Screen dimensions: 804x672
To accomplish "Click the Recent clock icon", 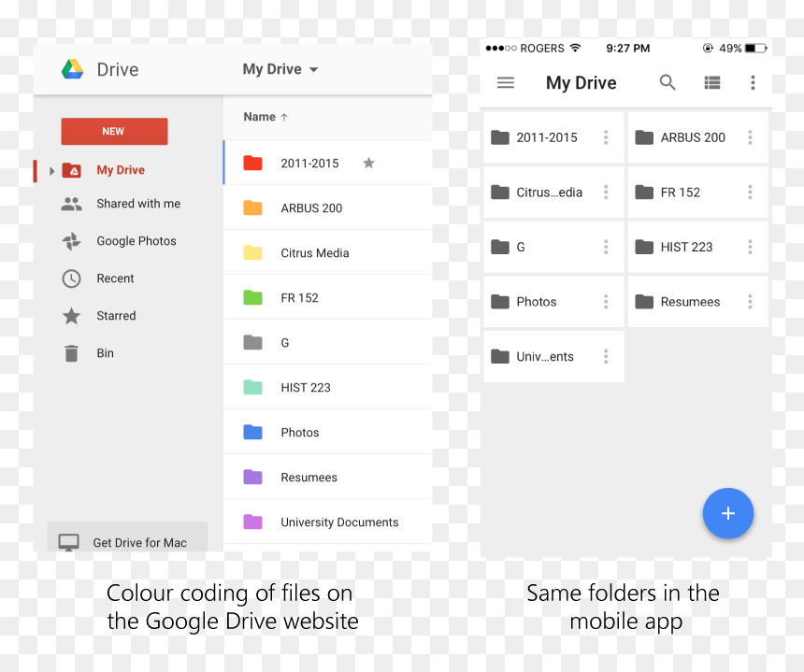I will (71, 279).
